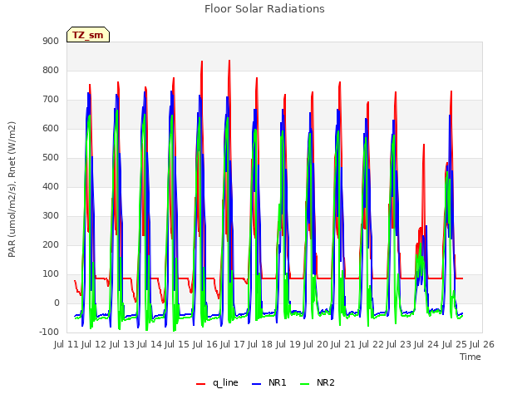Click the green NR2 legend swatch

pyautogui.click(x=305, y=384)
